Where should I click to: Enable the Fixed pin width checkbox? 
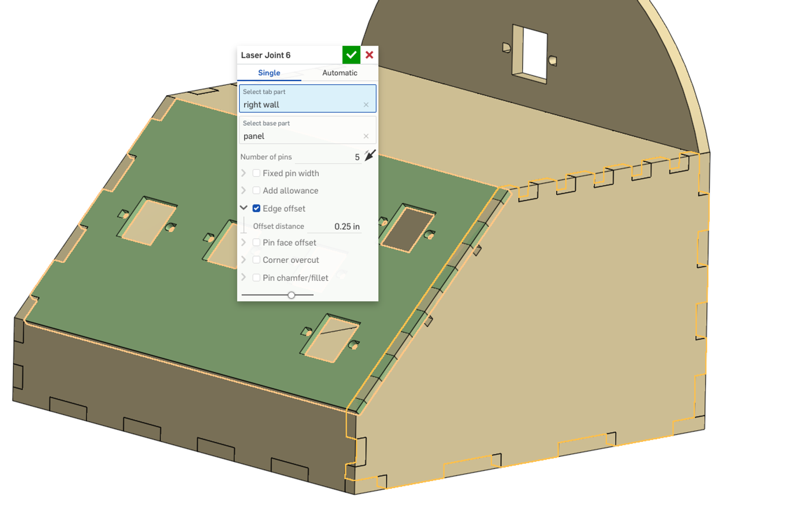pos(256,173)
